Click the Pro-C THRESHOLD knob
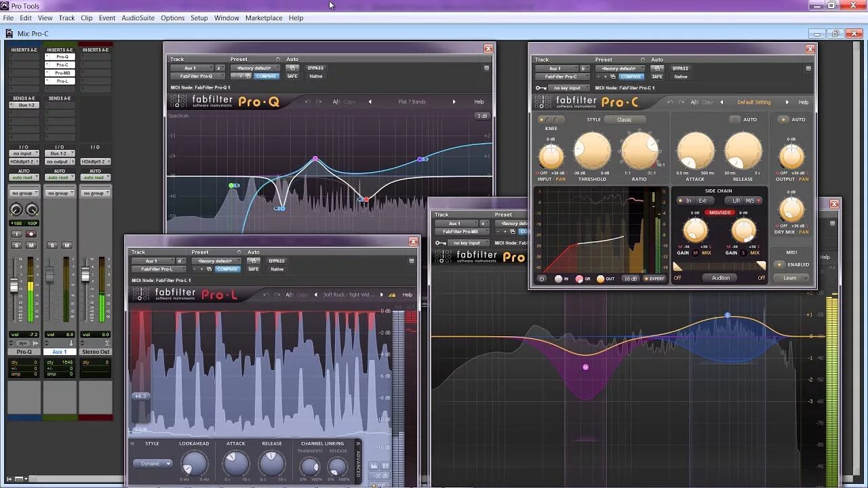This screenshot has height=488, width=868. coord(592,150)
